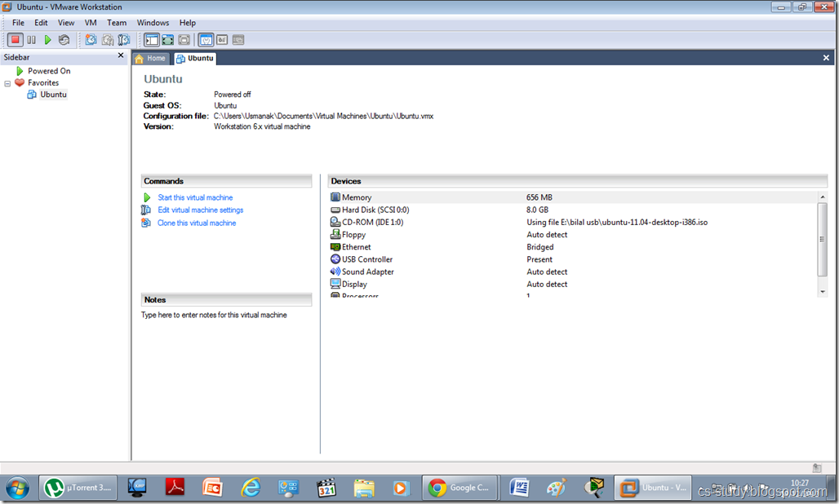Image resolution: width=839 pixels, height=504 pixels.
Task: Click the red Power Off toolbar button
Action: pyautogui.click(x=15, y=39)
